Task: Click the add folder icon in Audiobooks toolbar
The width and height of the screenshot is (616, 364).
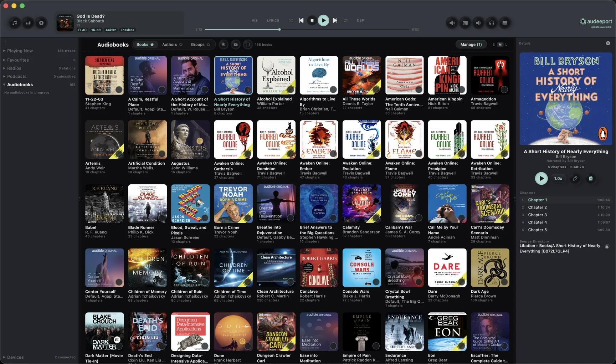Action: coord(236,45)
